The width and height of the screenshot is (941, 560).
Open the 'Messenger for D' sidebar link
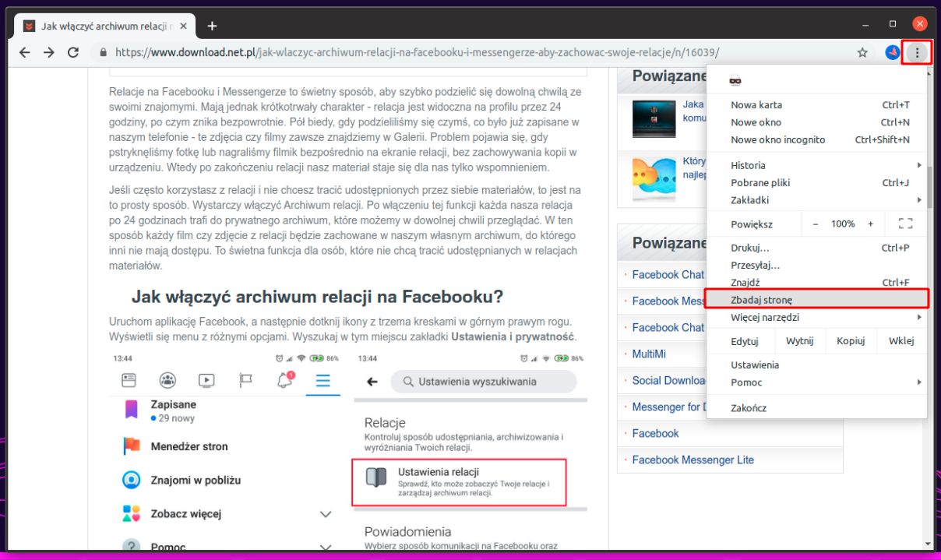[x=669, y=407]
